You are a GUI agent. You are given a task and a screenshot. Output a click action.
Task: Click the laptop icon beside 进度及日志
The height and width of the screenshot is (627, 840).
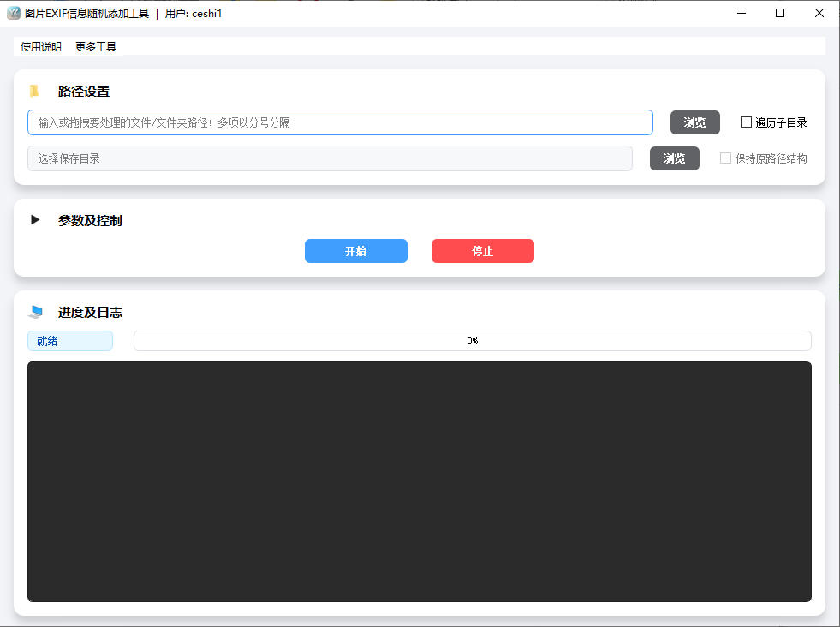coord(34,313)
